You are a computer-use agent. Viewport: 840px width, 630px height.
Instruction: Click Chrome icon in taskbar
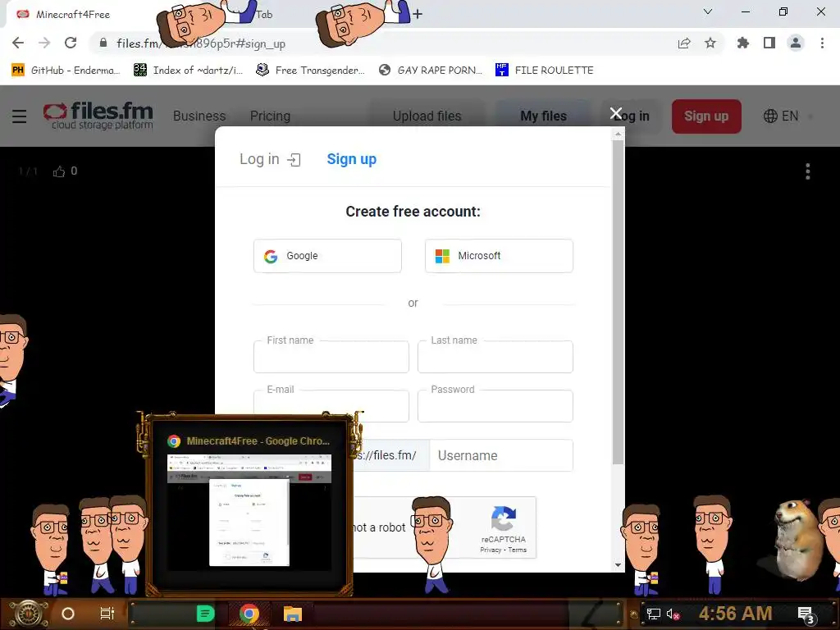(249, 614)
